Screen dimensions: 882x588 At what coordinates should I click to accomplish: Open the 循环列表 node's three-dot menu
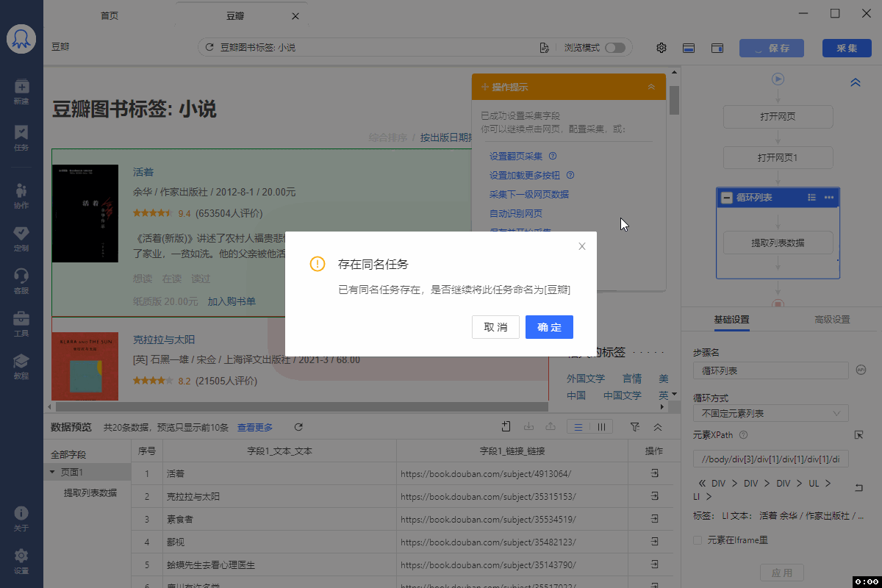tap(829, 198)
